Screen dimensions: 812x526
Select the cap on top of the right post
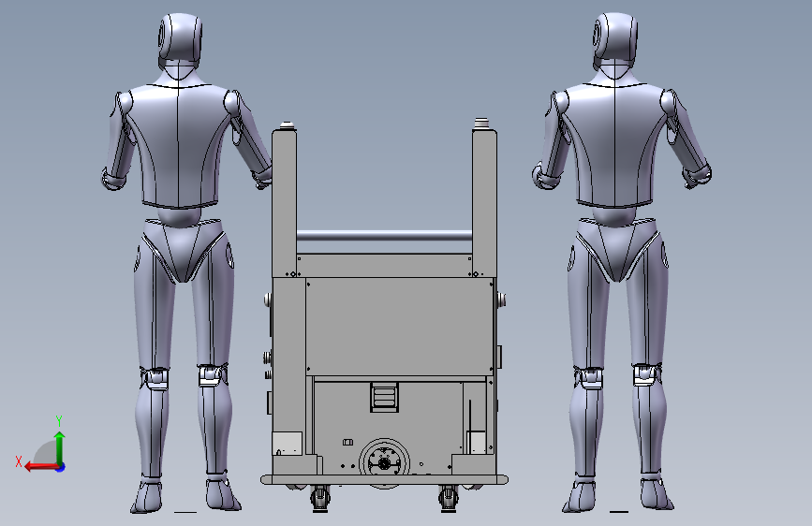click(x=481, y=124)
